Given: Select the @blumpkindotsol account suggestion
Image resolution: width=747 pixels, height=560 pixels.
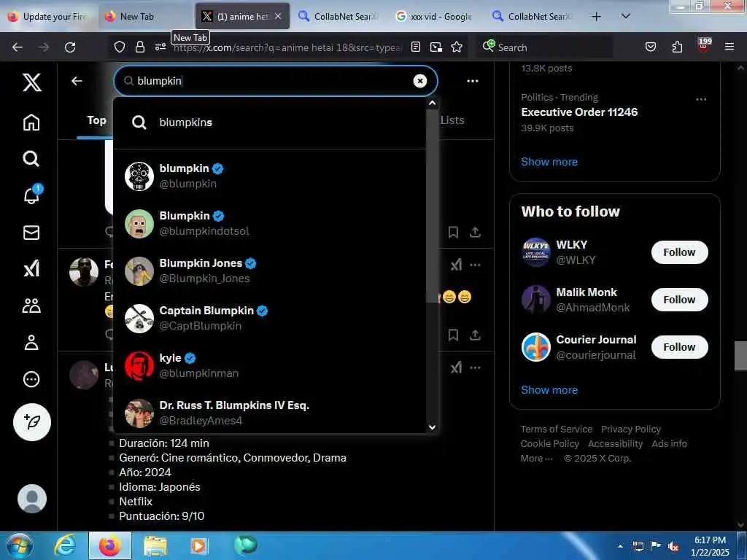Looking at the screenshot, I should [x=269, y=223].
